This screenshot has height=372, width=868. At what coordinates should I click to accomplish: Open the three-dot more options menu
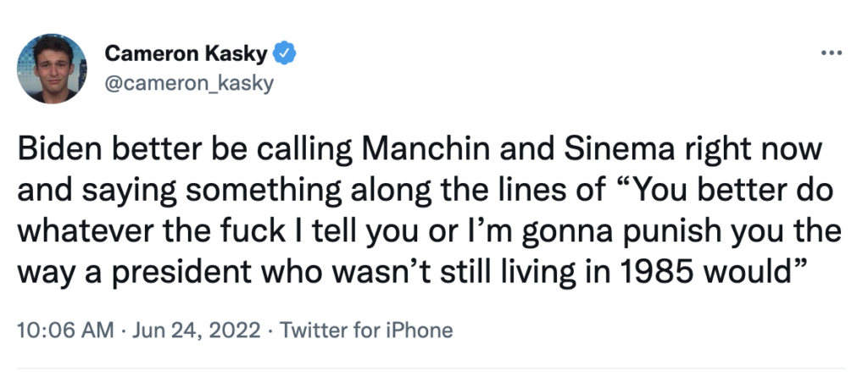point(832,53)
